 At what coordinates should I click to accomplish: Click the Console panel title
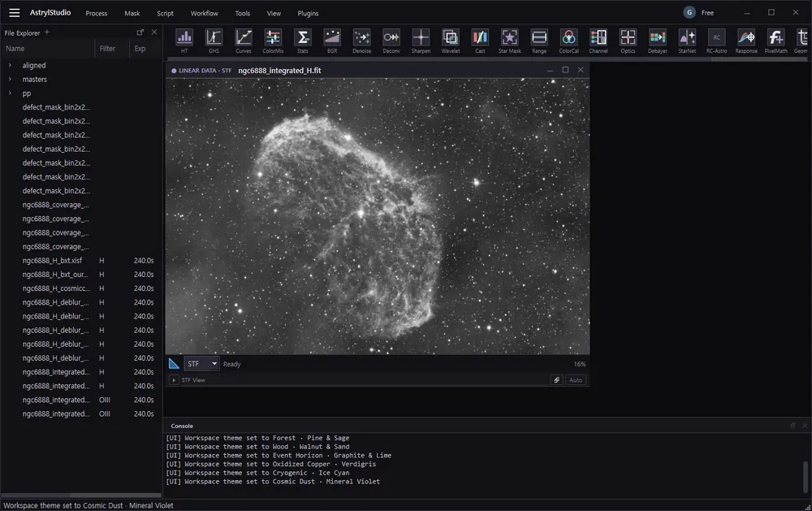182,426
